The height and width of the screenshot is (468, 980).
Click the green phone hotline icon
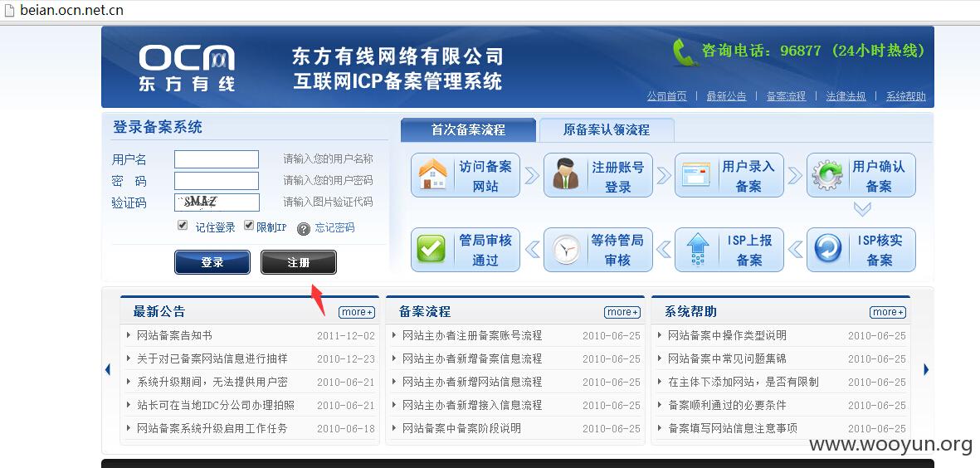tap(685, 52)
